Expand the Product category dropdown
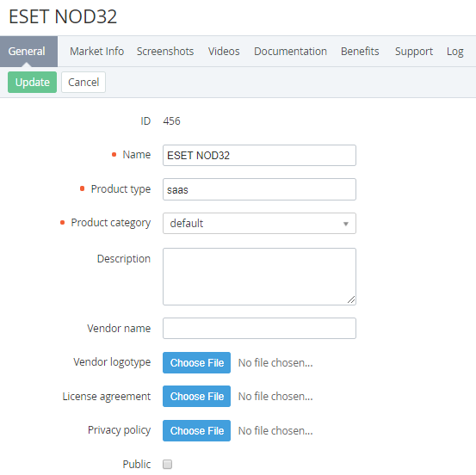 click(259, 224)
